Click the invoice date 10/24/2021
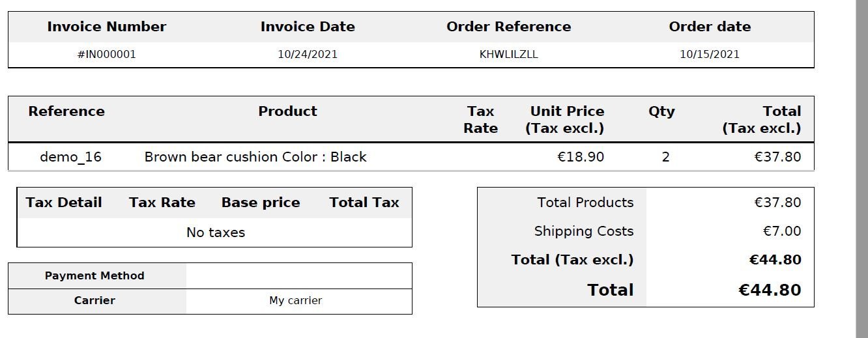Image resolution: width=868 pixels, height=338 pixels. coord(308,55)
